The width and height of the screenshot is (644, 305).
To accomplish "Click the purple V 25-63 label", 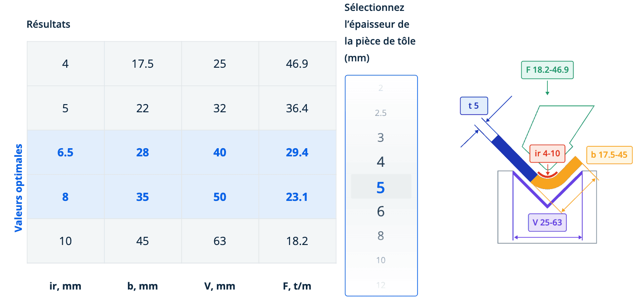I will [x=547, y=223].
